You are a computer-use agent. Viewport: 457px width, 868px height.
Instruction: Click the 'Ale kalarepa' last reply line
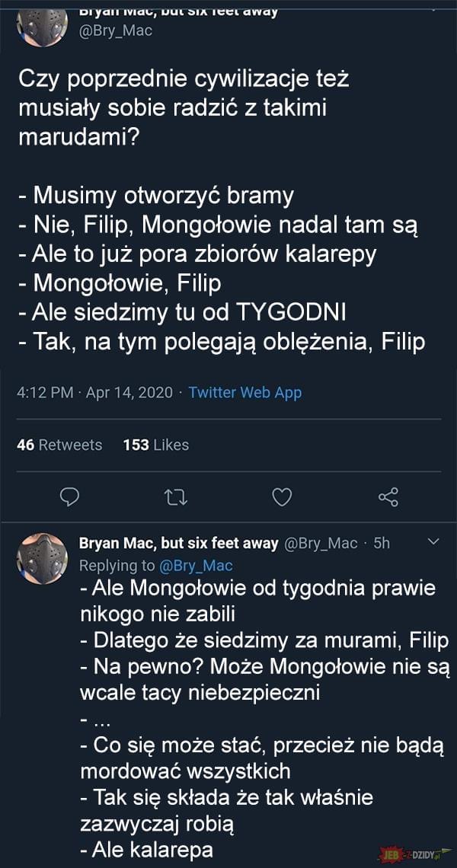click(147, 850)
